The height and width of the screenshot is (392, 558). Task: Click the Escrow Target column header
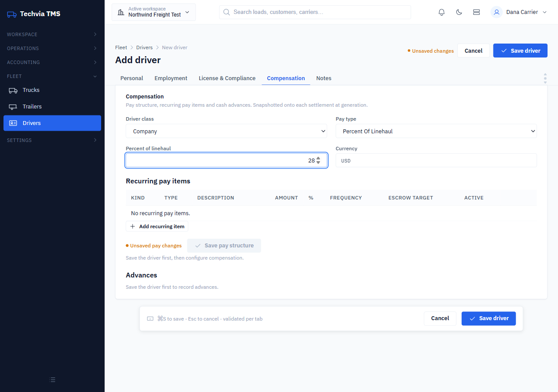[411, 198]
